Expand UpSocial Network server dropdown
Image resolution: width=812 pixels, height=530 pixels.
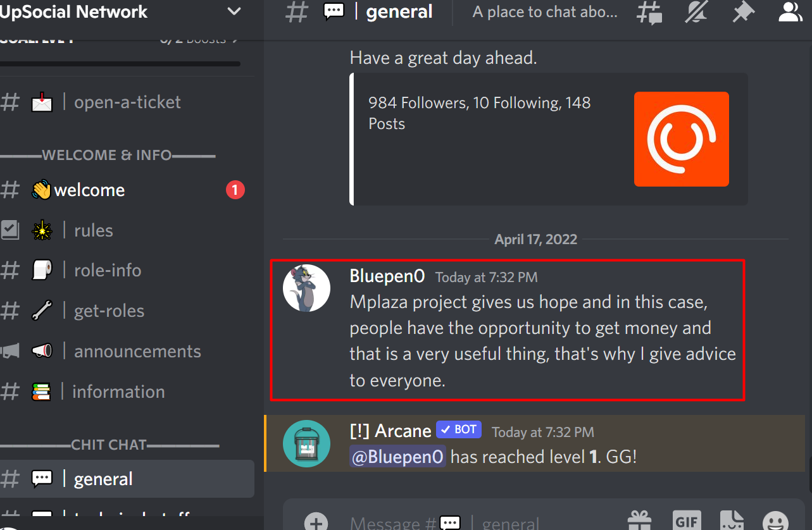click(x=234, y=11)
